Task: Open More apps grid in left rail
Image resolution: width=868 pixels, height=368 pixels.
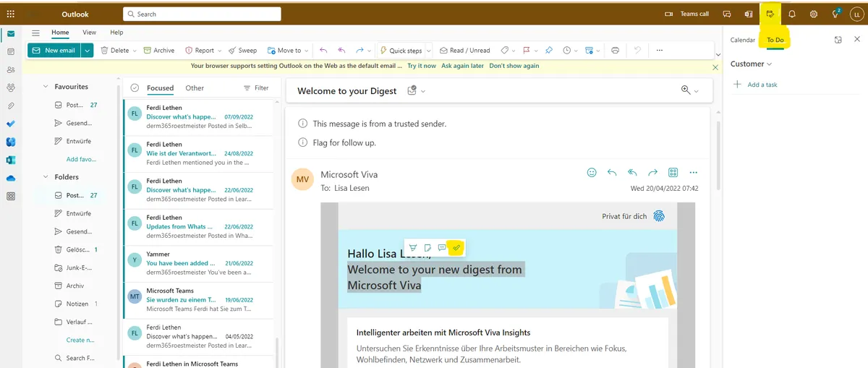Action: (x=11, y=196)
